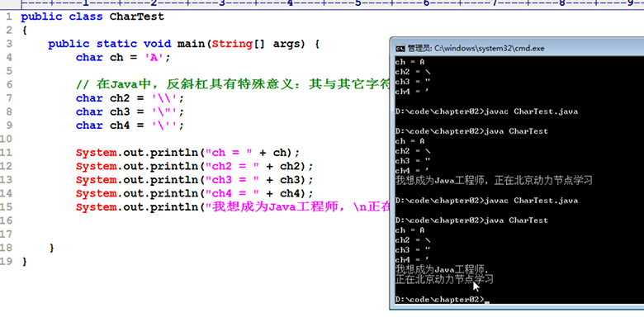Click the closing brace on line 18
This screenshot has width=644, height=322.
[x=51, y=248]
